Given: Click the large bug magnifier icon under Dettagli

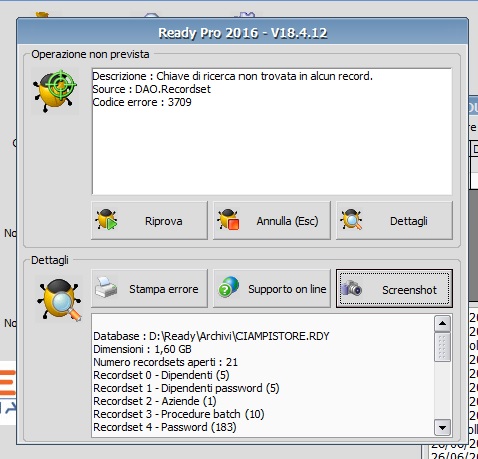Looking at the screenshot, I should [x=60, y=299].
